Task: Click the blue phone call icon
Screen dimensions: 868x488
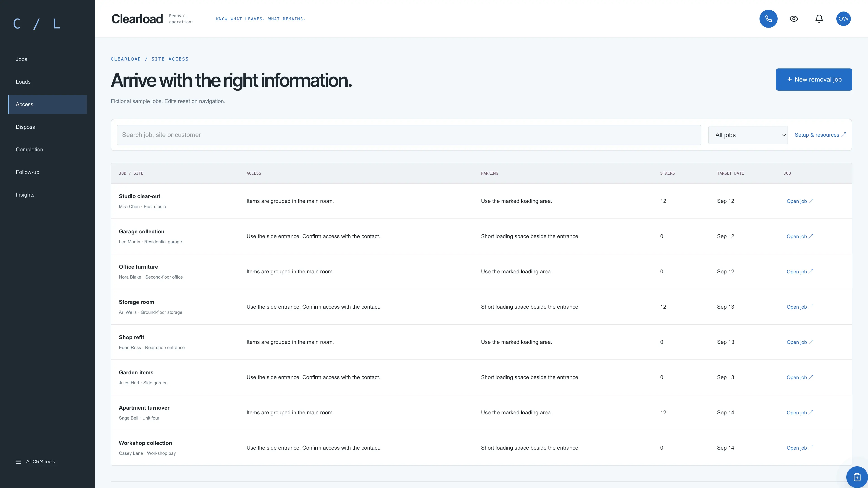Action: click(768, 19)
